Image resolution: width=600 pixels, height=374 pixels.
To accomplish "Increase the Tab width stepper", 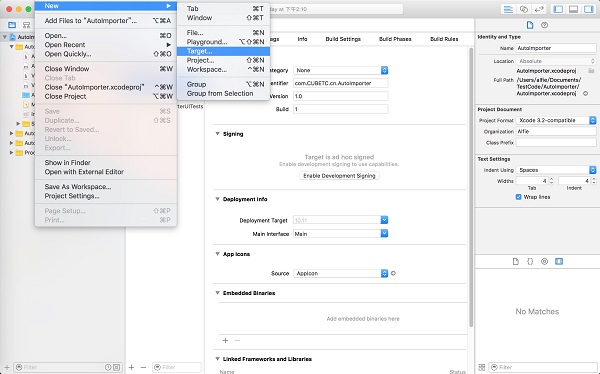I will (x=551, y=179).
